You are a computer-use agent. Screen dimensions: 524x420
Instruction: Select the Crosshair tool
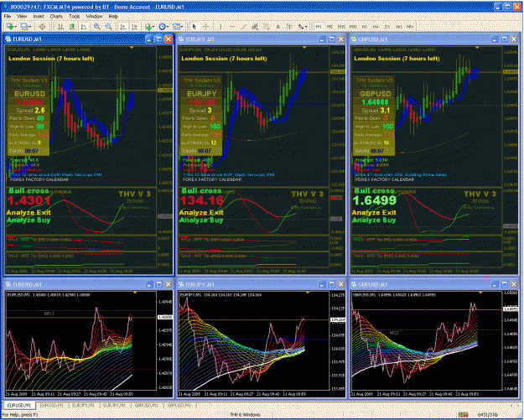pyautogui.click(x=206, y=27)
